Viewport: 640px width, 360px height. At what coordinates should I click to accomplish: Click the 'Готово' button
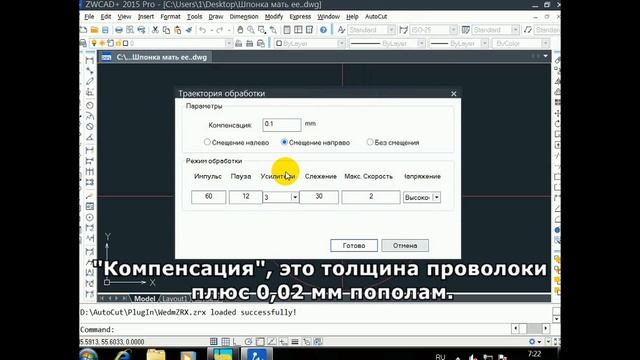click(x=354, y=246)
